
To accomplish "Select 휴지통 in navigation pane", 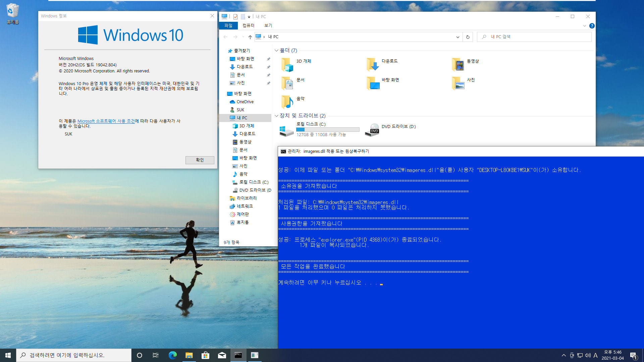I will [x=243, y=222].
